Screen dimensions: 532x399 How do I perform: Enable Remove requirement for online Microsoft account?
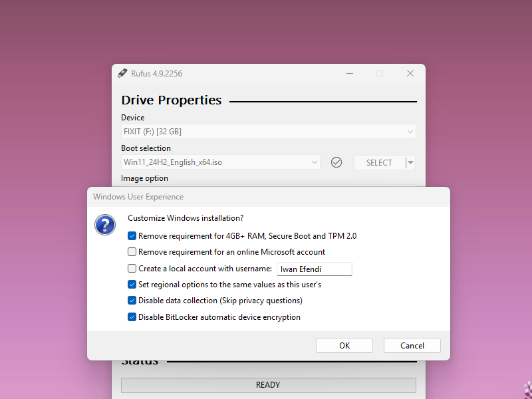pos(132,252)
